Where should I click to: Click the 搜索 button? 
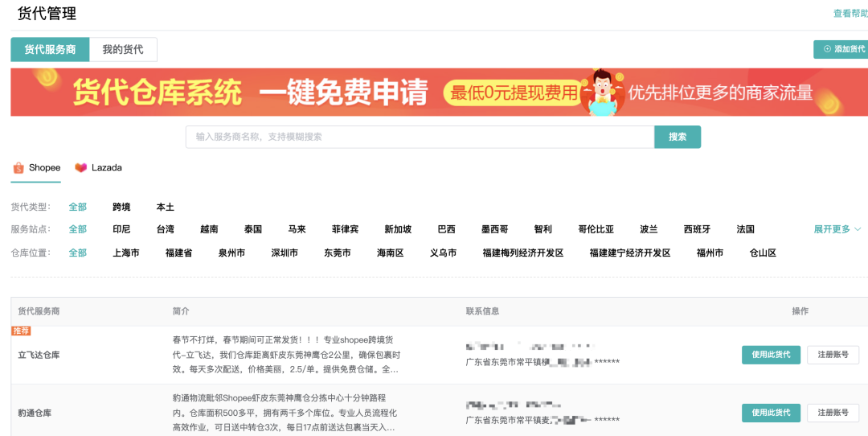tap(678, 137)
